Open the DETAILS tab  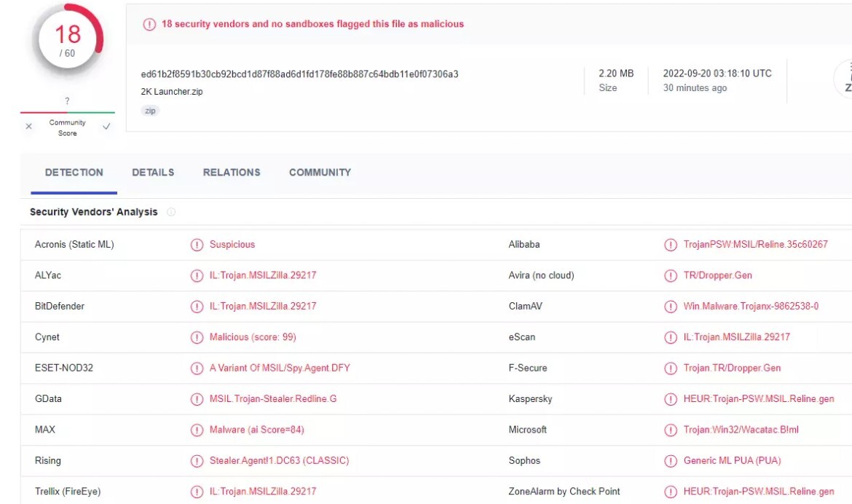(153, 173)
